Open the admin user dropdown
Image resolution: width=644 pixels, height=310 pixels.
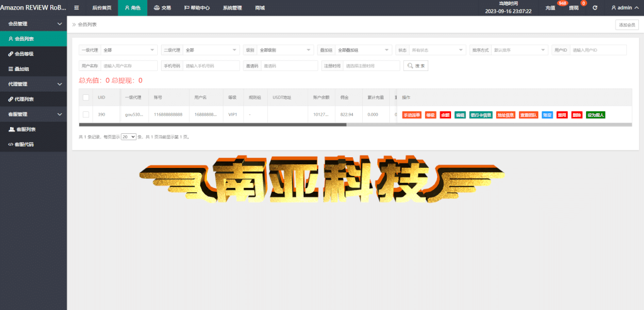point(625,8)
